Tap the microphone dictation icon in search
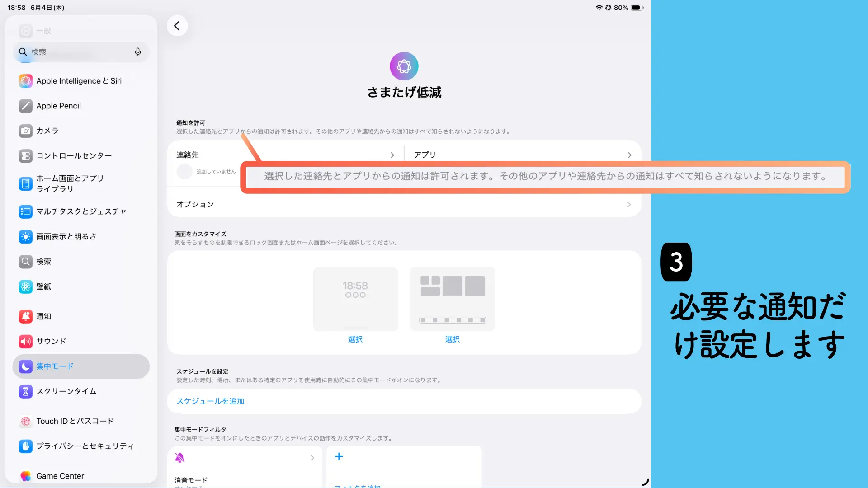 [x=138, y=52]
